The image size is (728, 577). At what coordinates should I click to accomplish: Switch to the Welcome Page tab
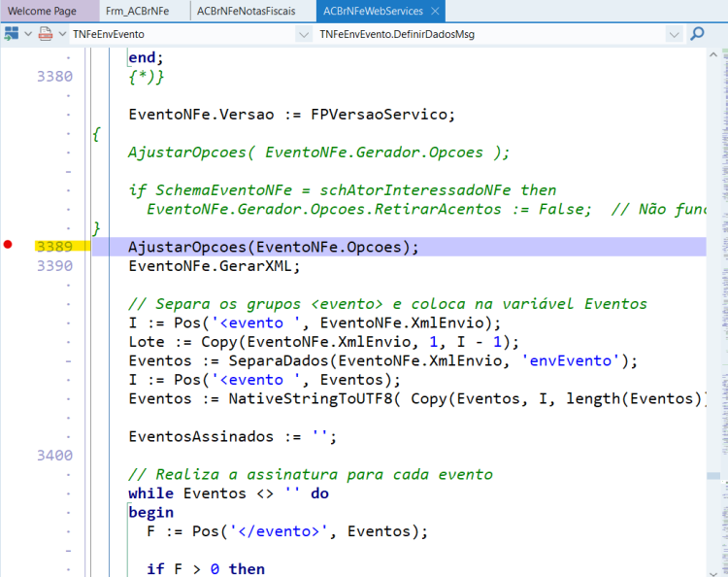(43, 11)
